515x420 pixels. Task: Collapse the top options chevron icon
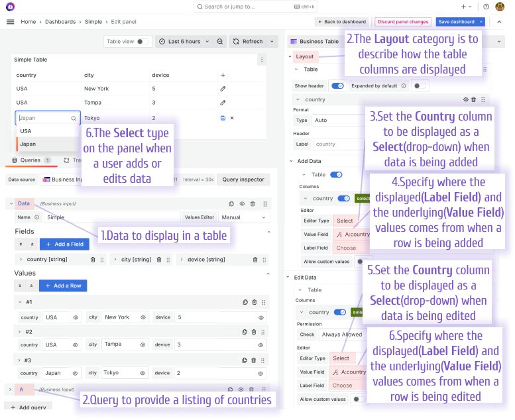click(x=499, y=22)
